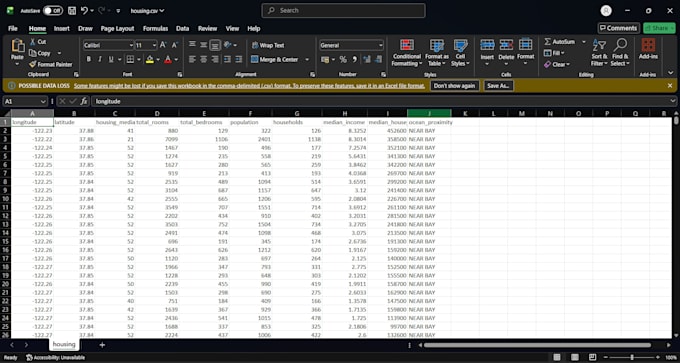Toggle Wrap Text

pos(268,45)
